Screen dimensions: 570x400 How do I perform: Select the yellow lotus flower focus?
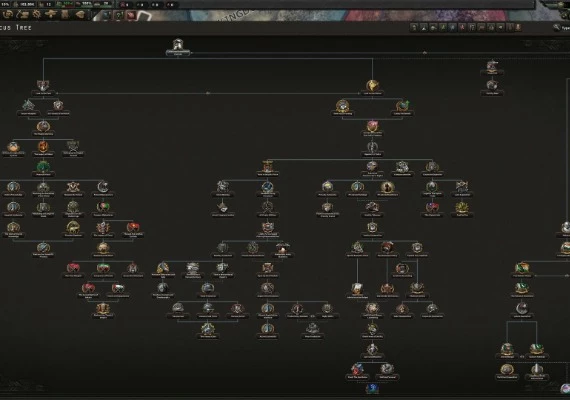coord(462,208)
